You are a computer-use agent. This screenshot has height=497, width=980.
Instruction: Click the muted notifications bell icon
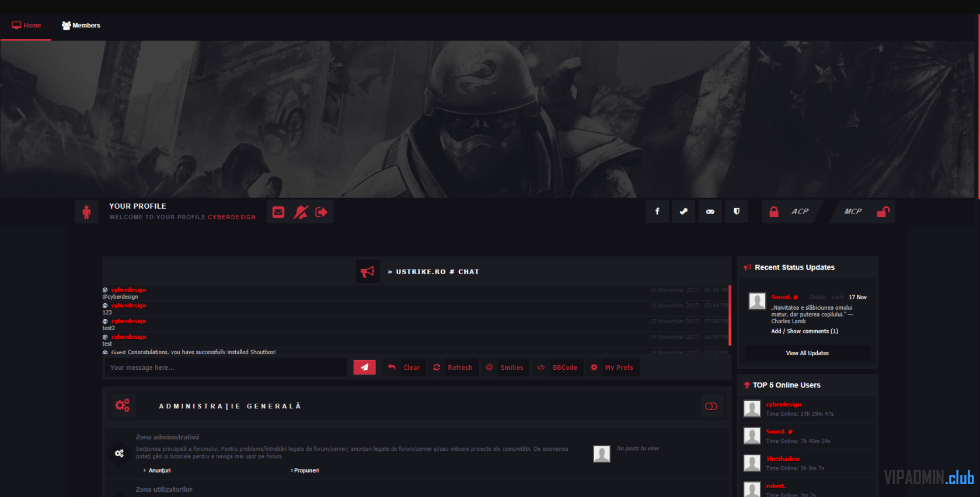[x=301, y=212]
